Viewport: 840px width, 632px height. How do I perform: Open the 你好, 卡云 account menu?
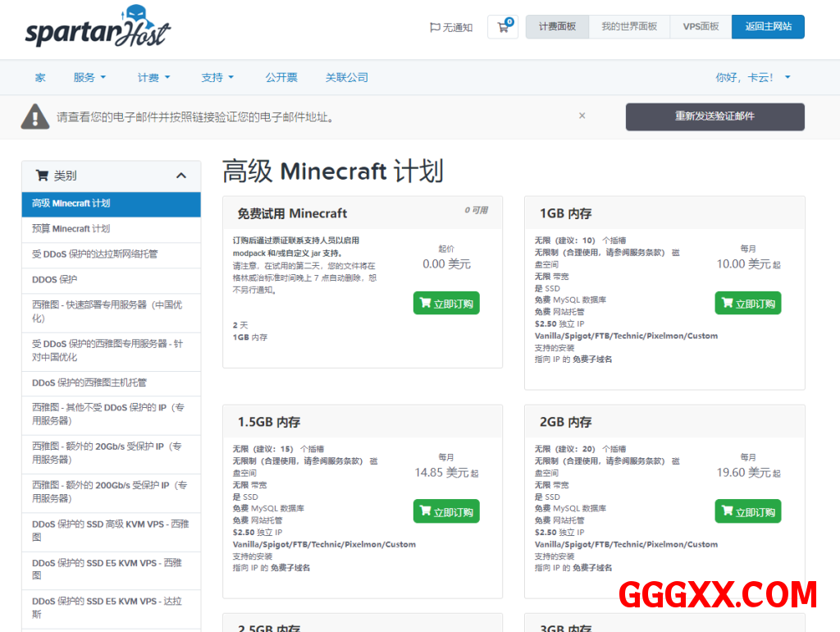[753, 78]
